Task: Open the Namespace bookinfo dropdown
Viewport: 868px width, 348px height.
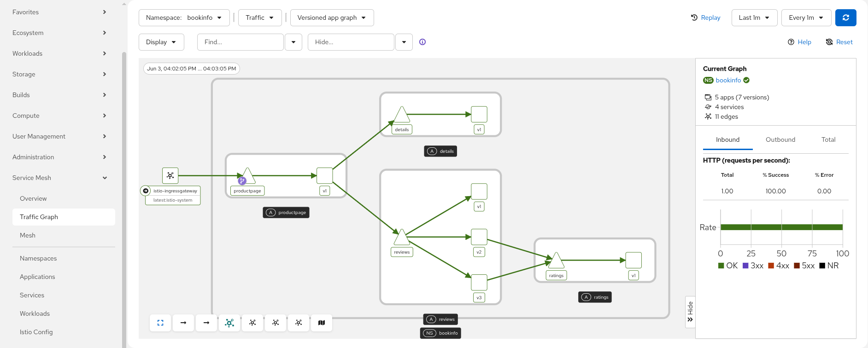Action: [184, 17]
